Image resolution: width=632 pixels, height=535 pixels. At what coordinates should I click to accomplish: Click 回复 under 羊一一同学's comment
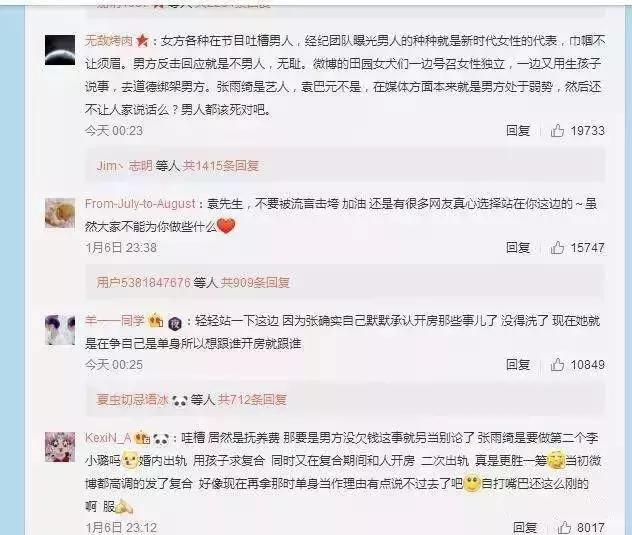[x=518, y=364]
